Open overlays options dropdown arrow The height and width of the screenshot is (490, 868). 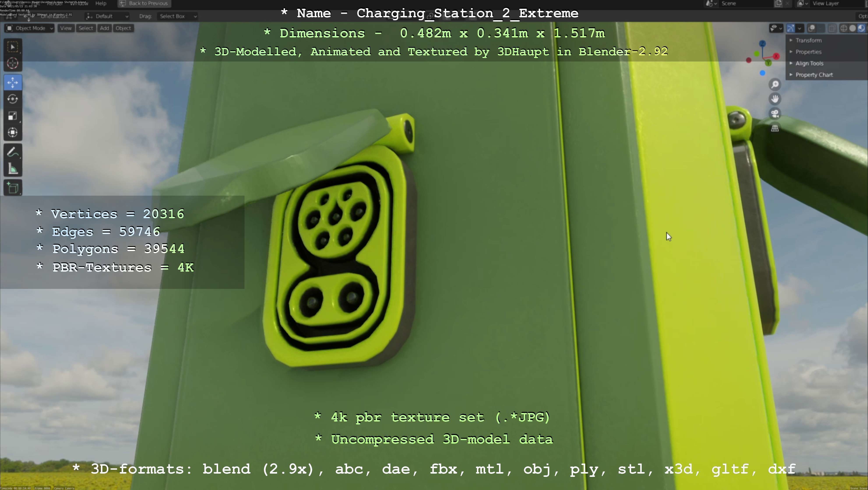tap(821, 28)
